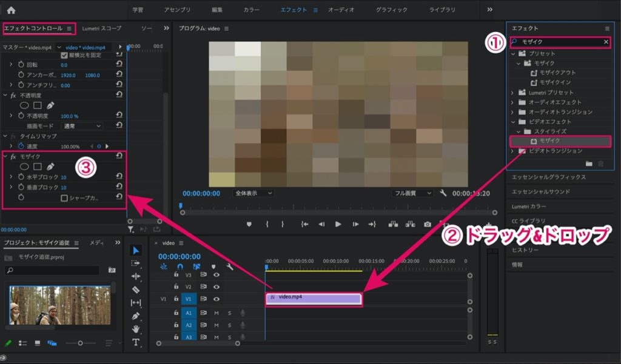The height and width of the screenshot is (364, 621).
Task: Click the 水平ブロック value 10
Action: (x=64, y=177)
